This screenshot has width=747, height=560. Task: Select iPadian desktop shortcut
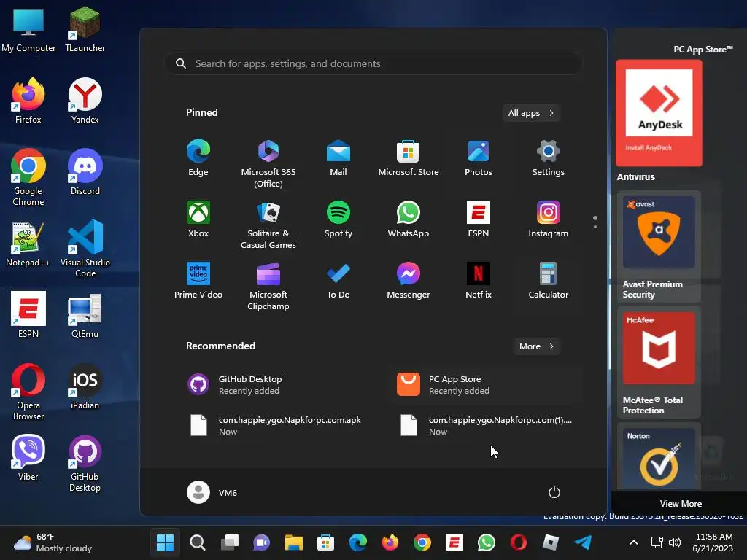point(85,386)
